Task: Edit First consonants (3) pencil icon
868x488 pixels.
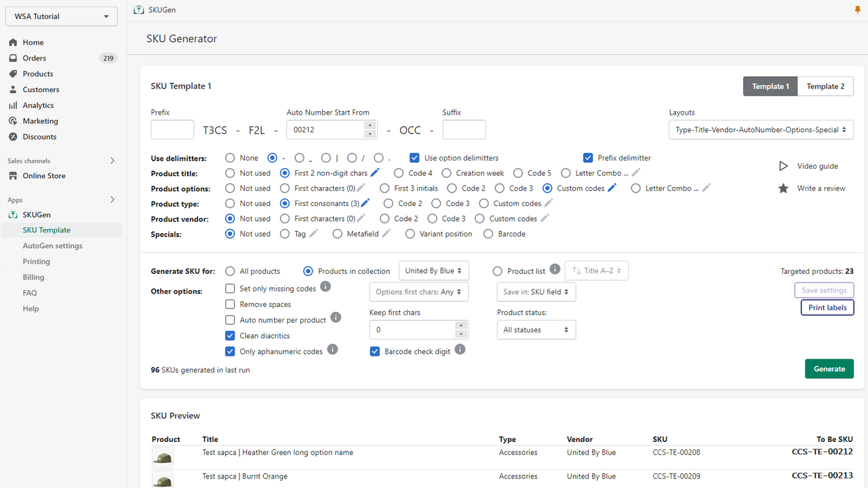Action: (x=366, y=203)
